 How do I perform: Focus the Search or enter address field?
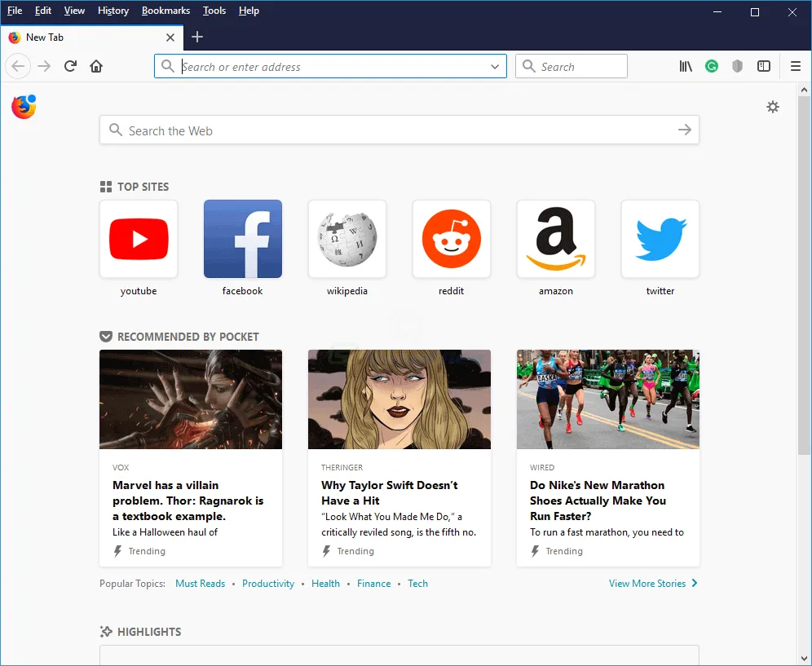[x=330, y=66]
